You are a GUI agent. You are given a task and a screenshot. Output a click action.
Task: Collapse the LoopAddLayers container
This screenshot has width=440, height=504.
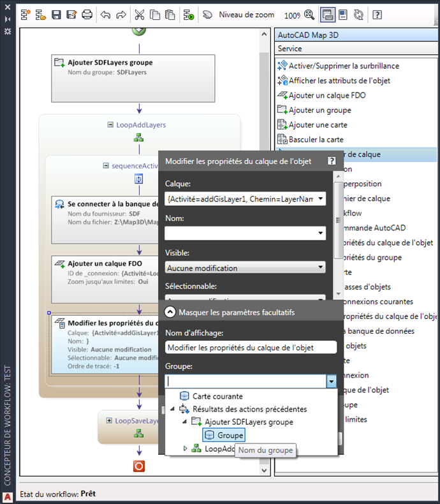point(110,124)
